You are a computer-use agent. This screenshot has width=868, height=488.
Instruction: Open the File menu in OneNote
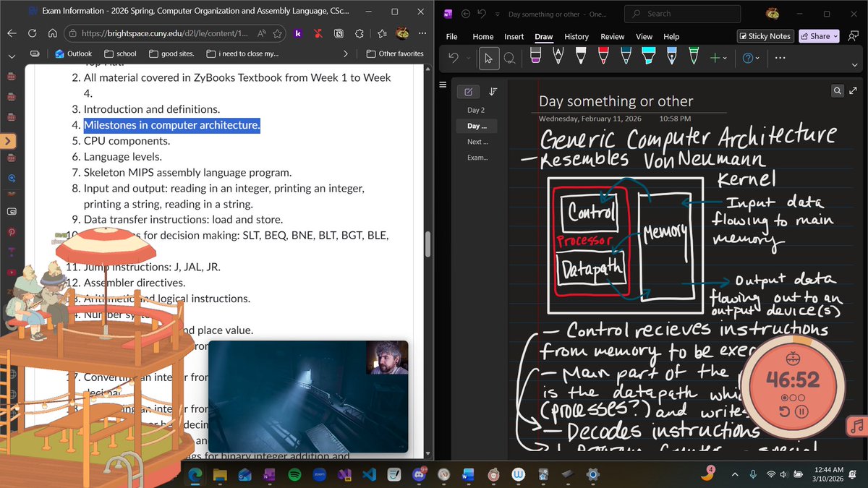coord(451,36)
